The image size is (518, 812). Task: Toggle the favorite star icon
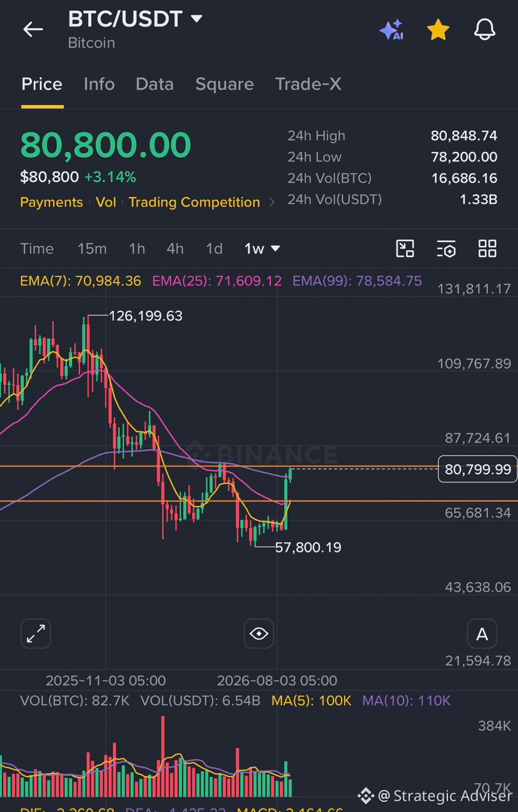[x=438, y=29]
